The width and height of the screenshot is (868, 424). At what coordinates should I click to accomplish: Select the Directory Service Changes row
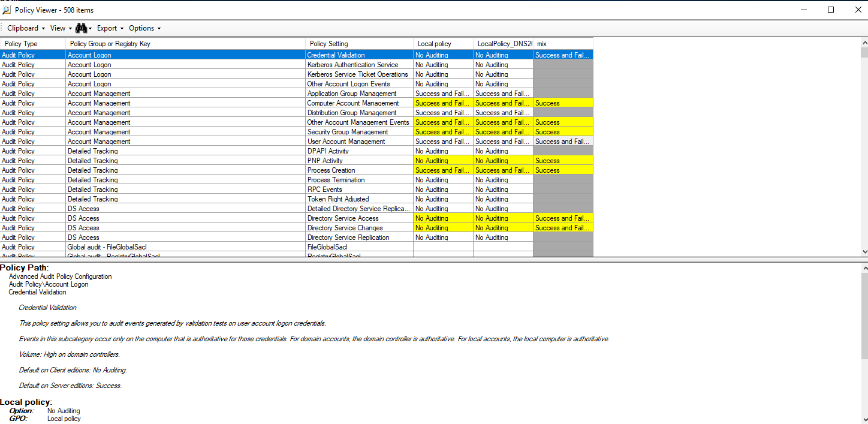(345, 228)
